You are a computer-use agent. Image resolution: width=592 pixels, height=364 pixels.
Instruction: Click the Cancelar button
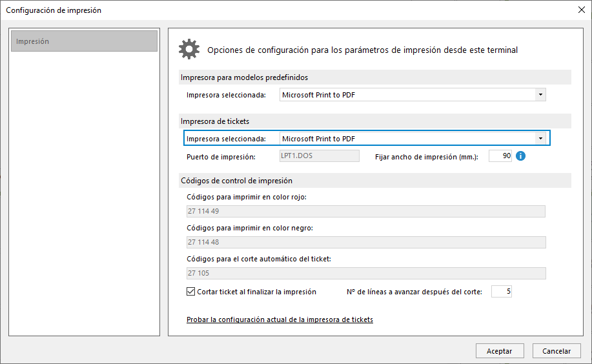tap(556, 351)
